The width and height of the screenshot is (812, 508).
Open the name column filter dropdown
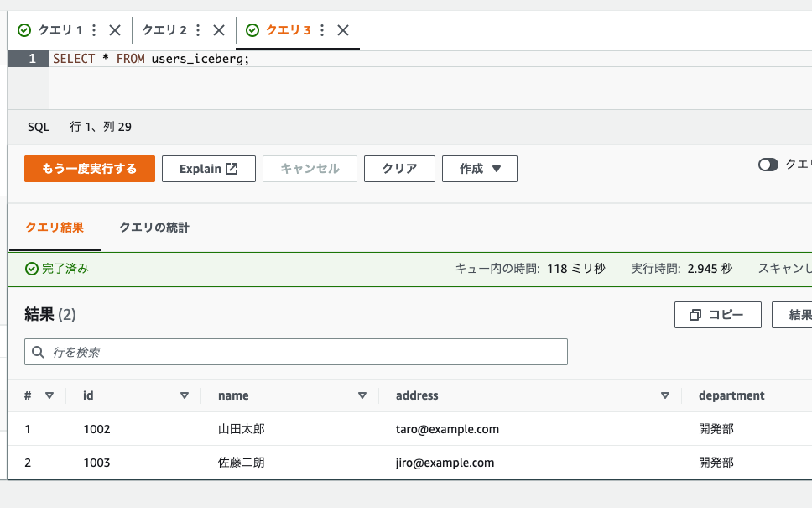click(x=362, y=395)
